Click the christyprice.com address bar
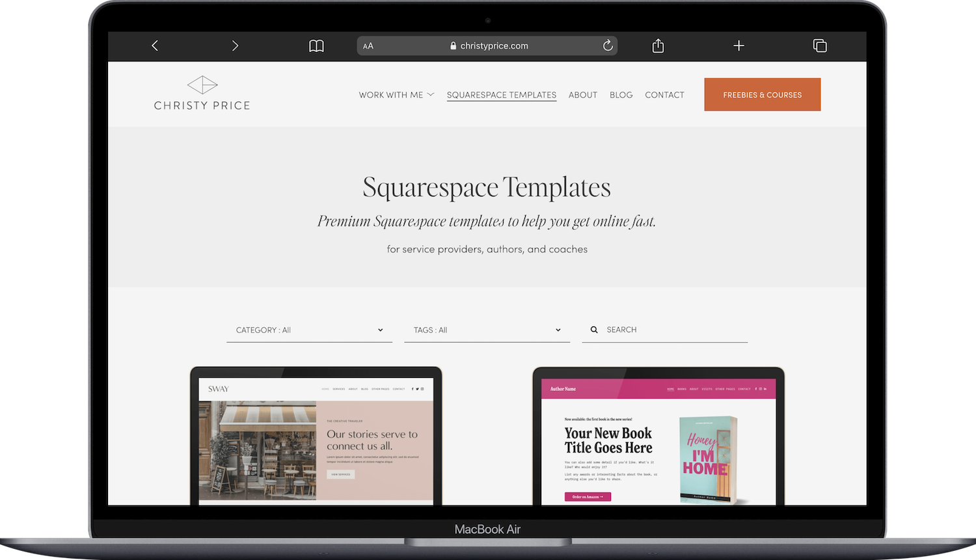Viewport: 976px width, 560px height. (487, 46)
